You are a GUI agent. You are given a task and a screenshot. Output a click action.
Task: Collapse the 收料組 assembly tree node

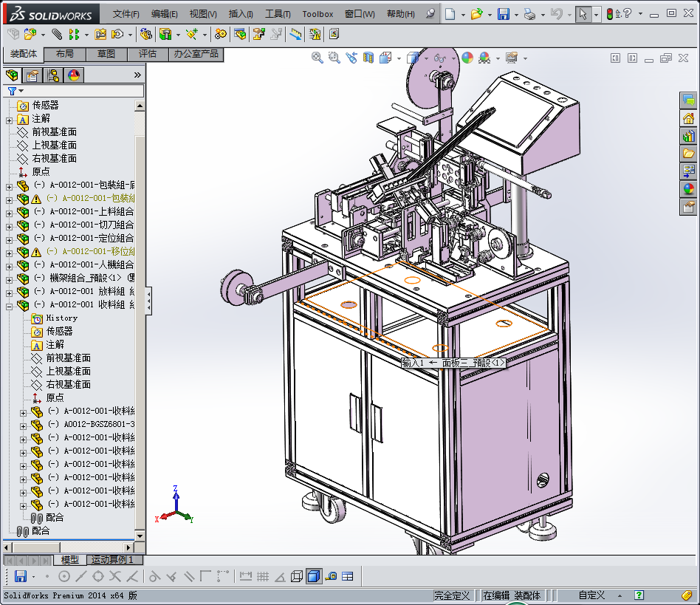tap(9, 305)
